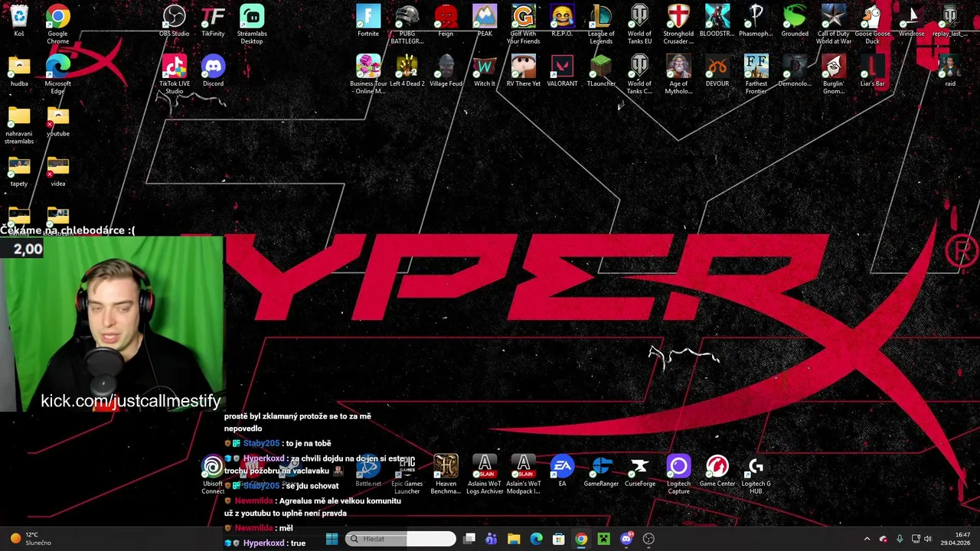The image size is (980, 551).
Task: Open the Windrose shortcut
Action: point(911,21)
